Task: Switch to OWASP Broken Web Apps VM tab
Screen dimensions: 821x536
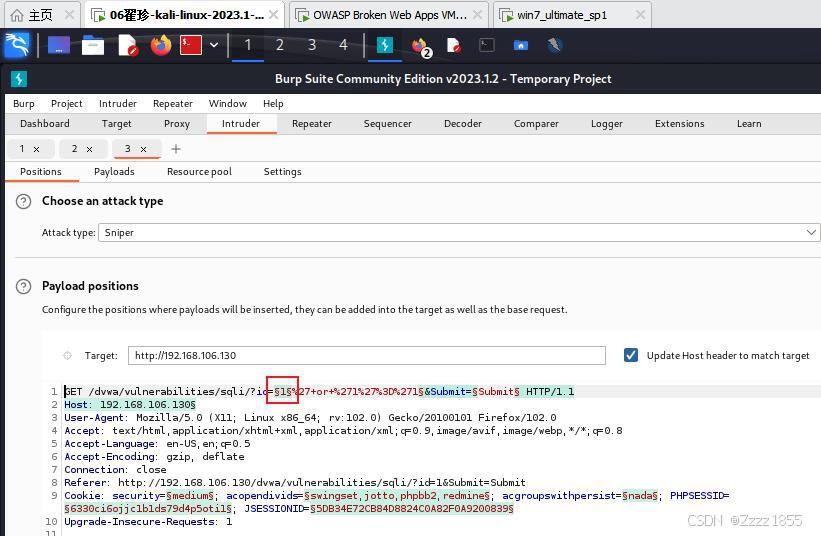Action: [x=389, y=15]
